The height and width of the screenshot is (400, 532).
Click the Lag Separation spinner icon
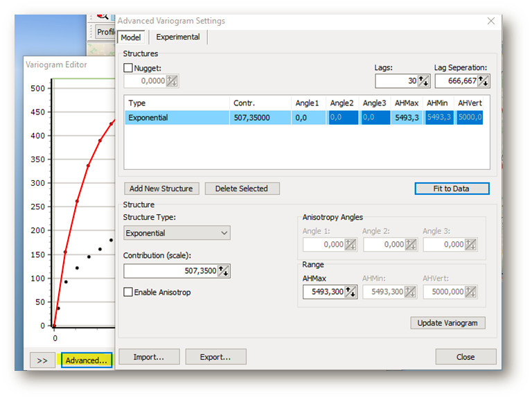pyautogui.click(x=484, y=81)
